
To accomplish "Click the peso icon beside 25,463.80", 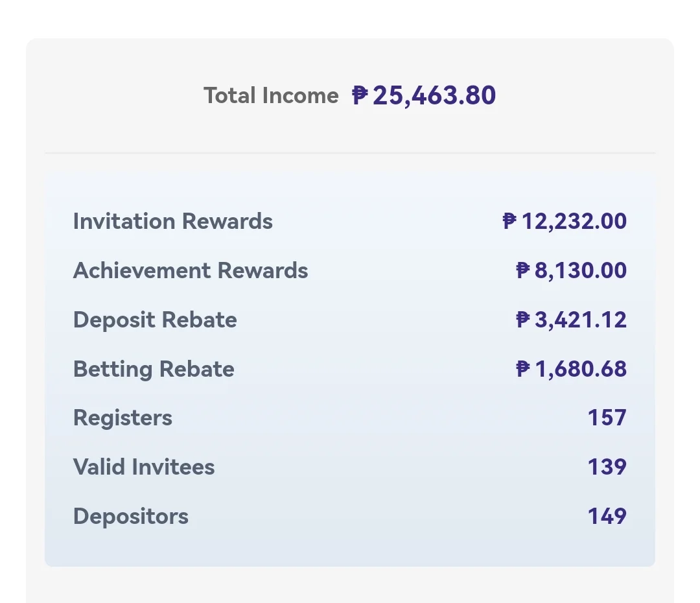I will pos(360,95).
